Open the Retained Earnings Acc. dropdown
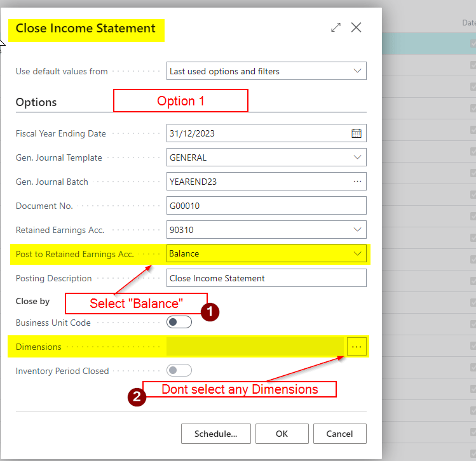Viewport: 476px width, 461px height. 357,230
